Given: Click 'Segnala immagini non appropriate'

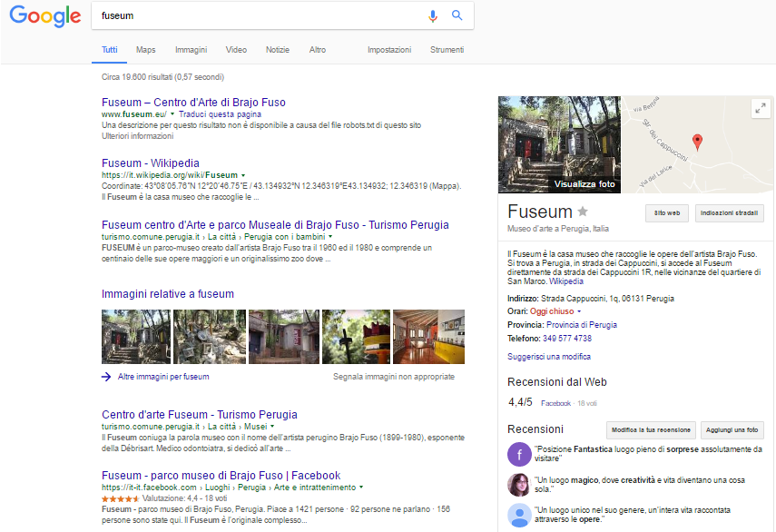Looking at the screenshot, I should (393, 377).
